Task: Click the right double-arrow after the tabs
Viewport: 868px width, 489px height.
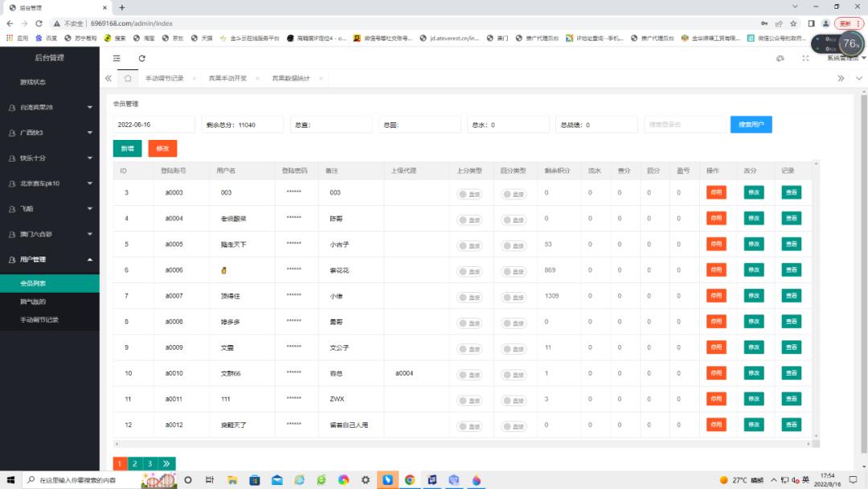Action: coord(841,79)
